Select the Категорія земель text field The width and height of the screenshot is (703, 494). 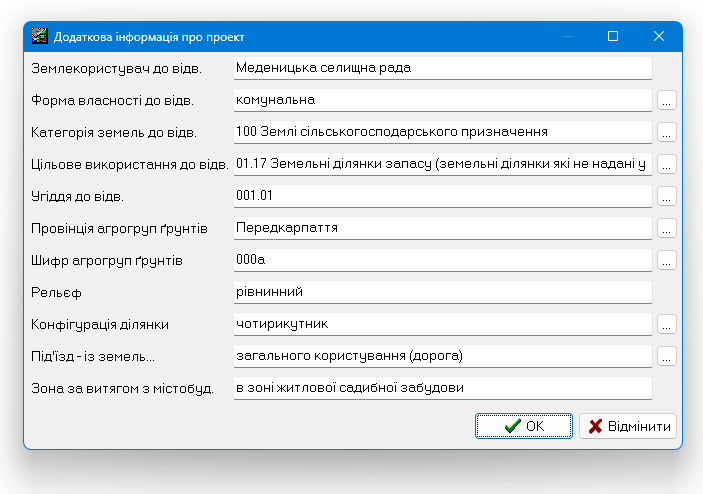(442, 132)
